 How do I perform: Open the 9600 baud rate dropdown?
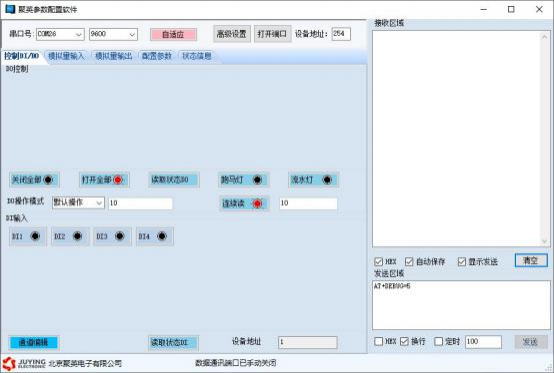(113, 34)
